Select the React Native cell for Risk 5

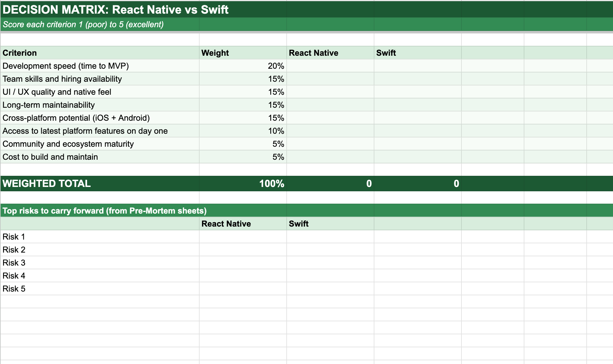pyautogui.click(x=243, y=289)
